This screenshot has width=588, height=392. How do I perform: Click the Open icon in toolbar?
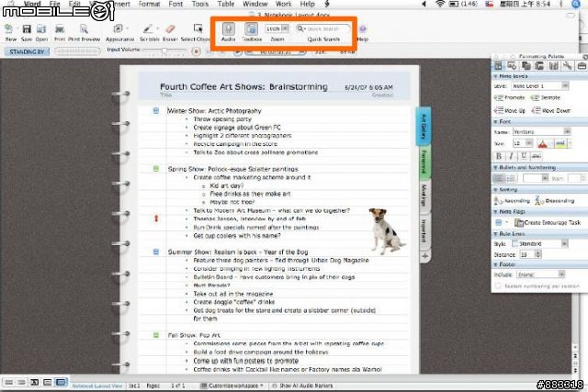pyautogui.click(x=41, y=29)
